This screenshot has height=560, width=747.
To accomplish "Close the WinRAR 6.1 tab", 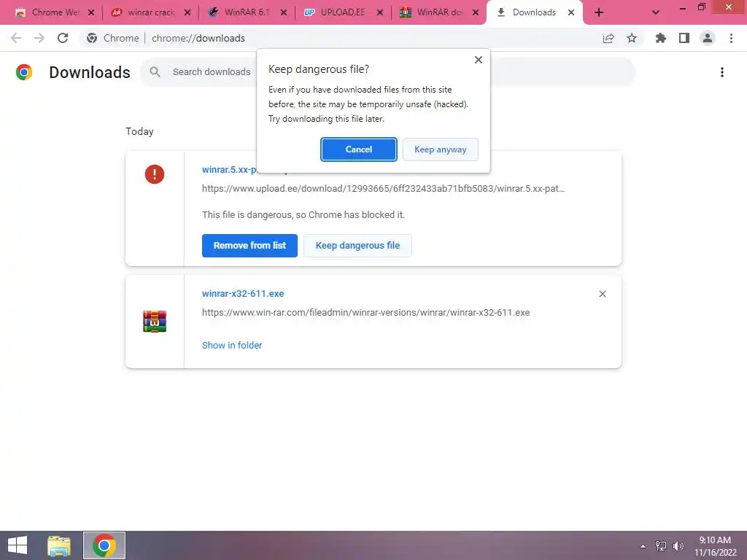I will 284,13.
